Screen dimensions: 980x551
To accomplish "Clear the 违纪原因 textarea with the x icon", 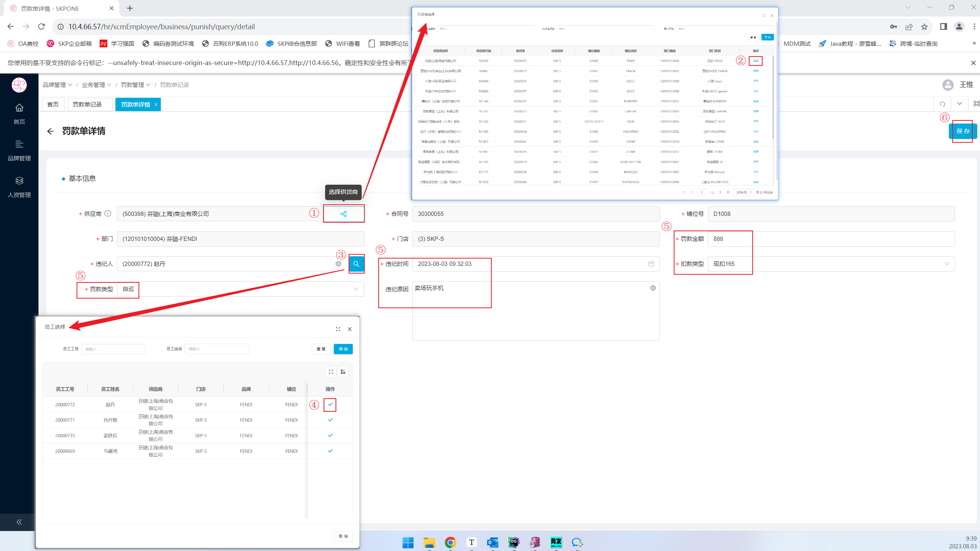I will (653, 288).
